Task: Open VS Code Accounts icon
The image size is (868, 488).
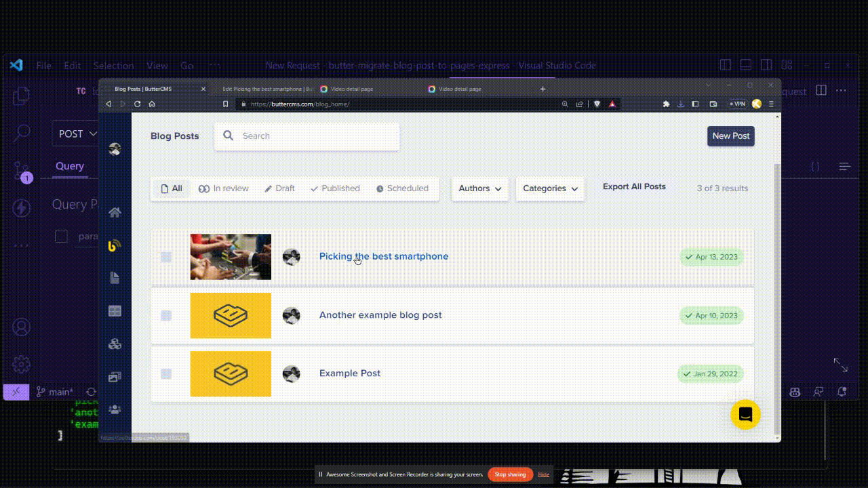Action: tap(22, 327)
